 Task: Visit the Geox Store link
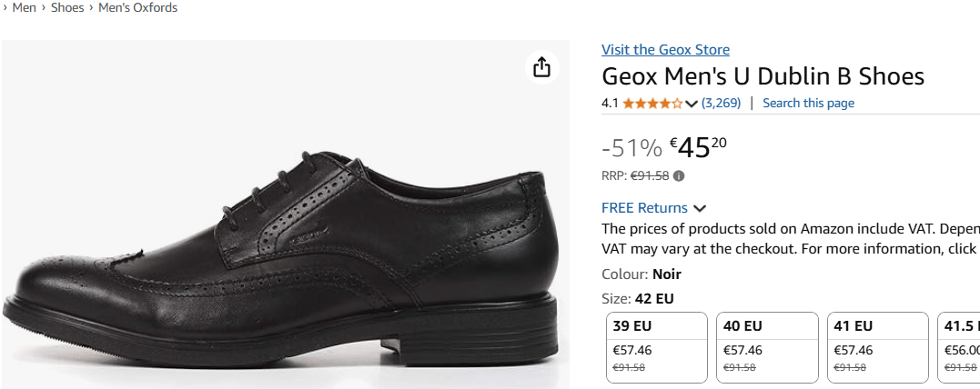(x=665, y=50)
